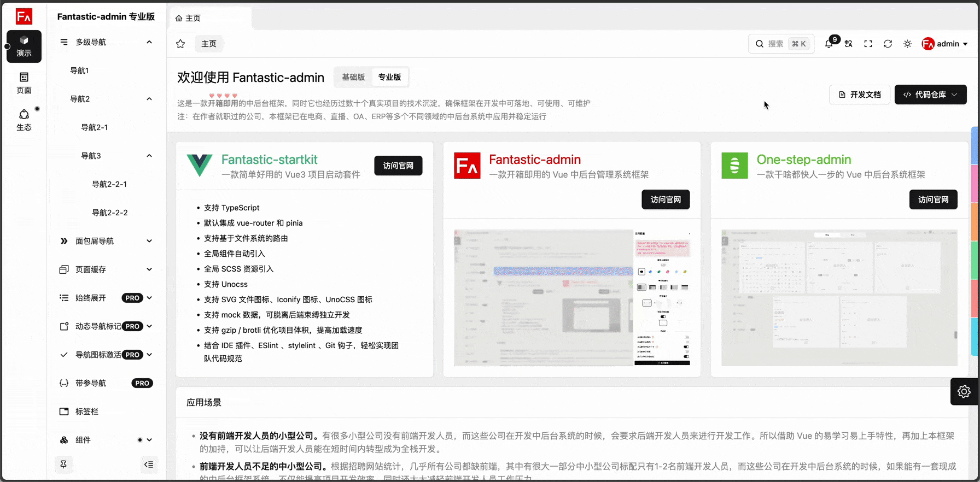This screenshot has width=980, height=482.
Task: Open the 标签栏 menu item
Action: click(87, 412)
